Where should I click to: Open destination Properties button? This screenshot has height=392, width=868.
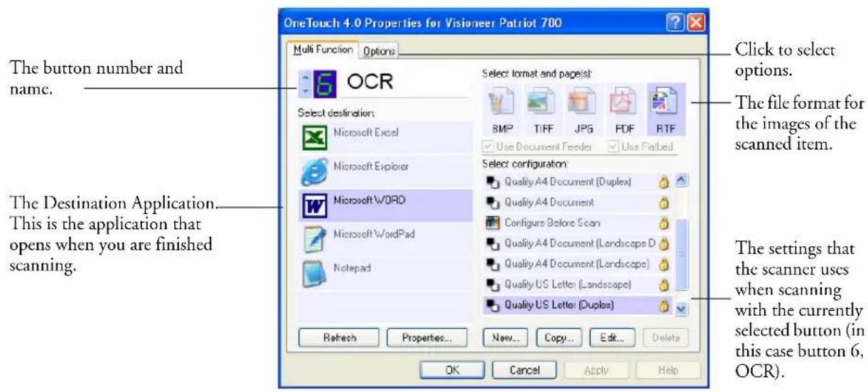click(x=428, y=337)
